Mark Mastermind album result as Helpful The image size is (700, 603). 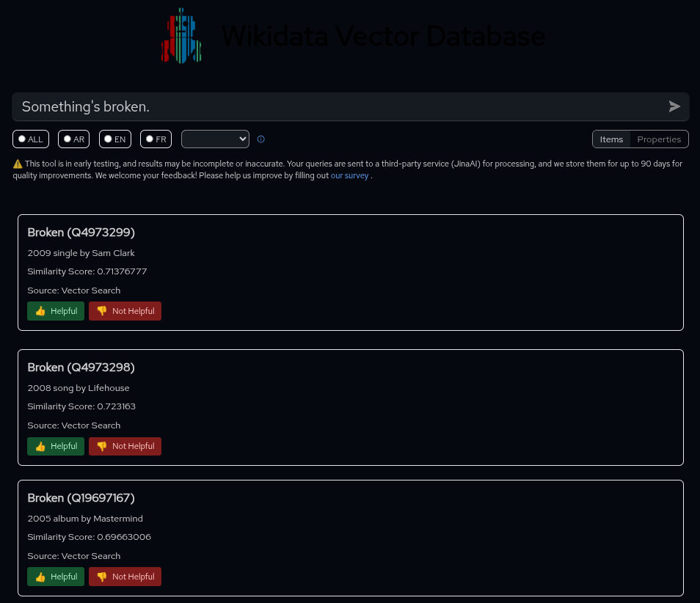56,577
